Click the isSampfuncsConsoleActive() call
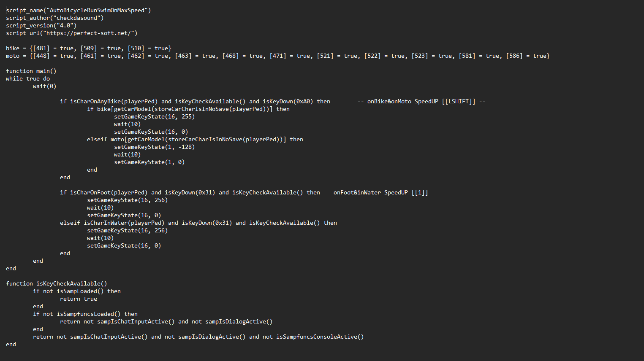The image size is (644, 361). (x=320, y=337)
